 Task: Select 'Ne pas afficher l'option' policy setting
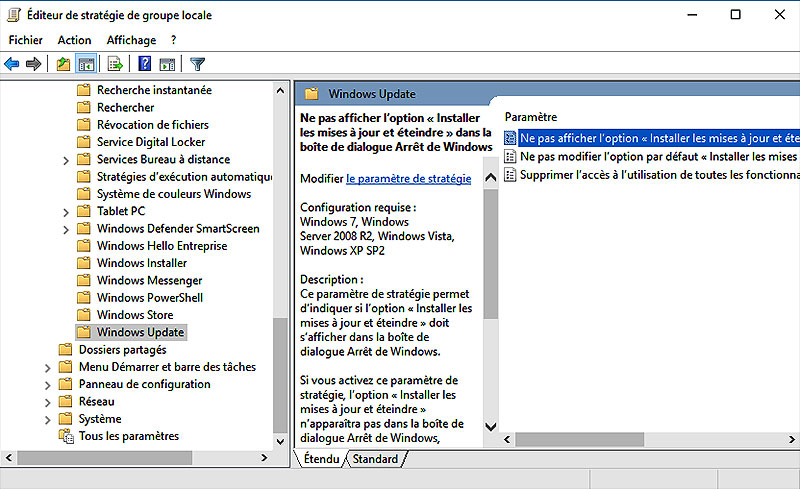click(x=659, y=138)
